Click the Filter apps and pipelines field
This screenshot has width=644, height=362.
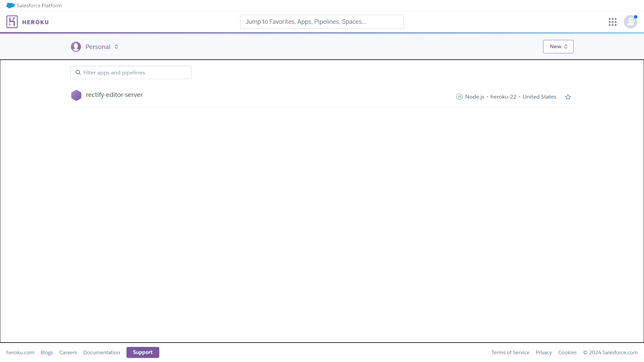(x=134, y=72)
